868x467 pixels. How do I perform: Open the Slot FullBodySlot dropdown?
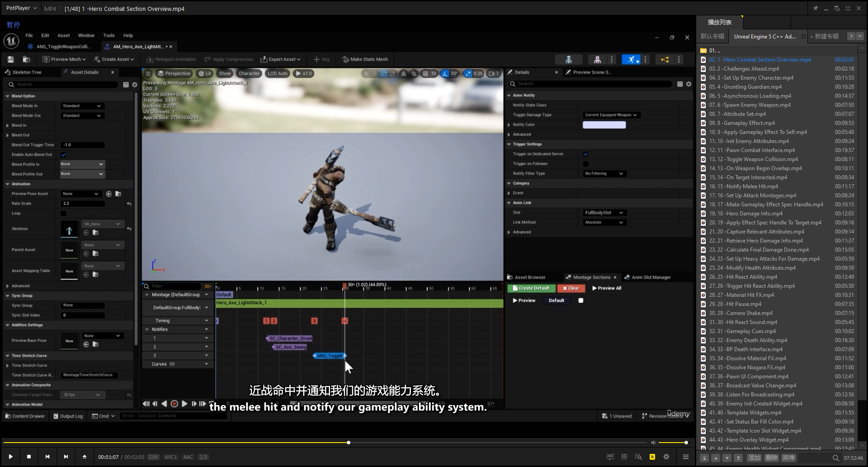604,213
